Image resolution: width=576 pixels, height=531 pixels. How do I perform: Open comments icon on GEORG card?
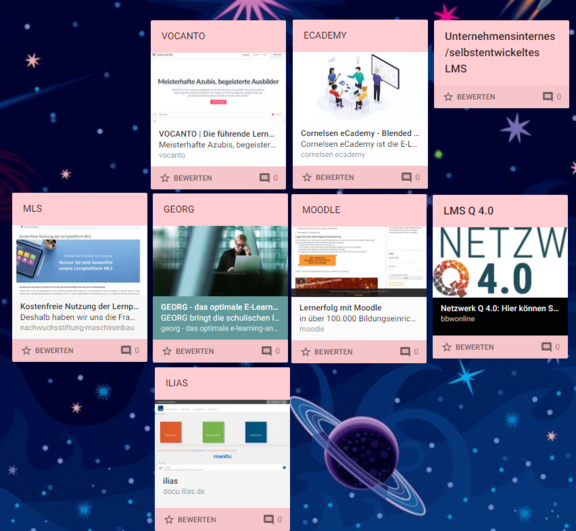(266, 351)
